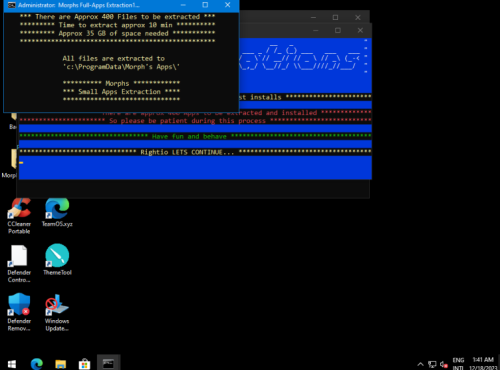Screen dimensions: 500x370
Task: Click 'Time to extract approx 10 min' line
Action: (x=117, y=25)
